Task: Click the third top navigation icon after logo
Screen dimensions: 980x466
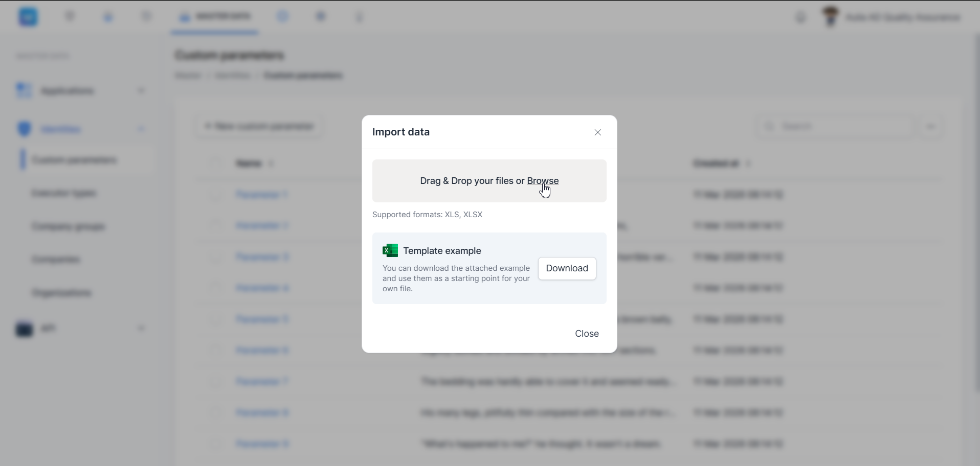Action: pos(147,17)
